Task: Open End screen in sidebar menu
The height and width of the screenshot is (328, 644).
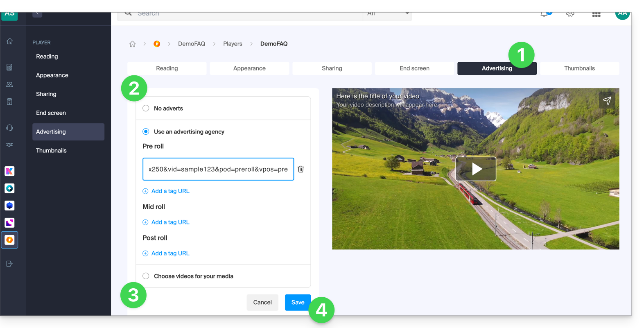Action: coord(51,113)
